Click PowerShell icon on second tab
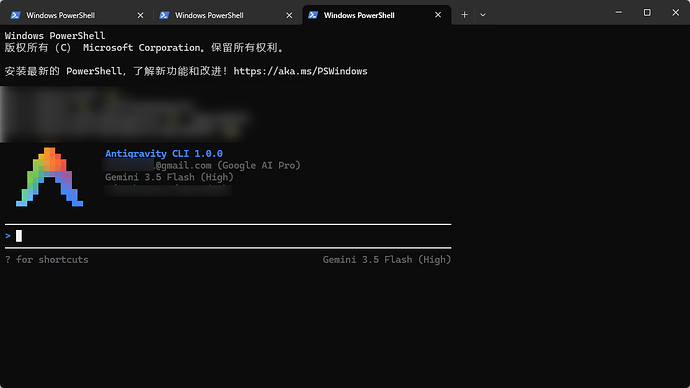 [x=164, y=15]
